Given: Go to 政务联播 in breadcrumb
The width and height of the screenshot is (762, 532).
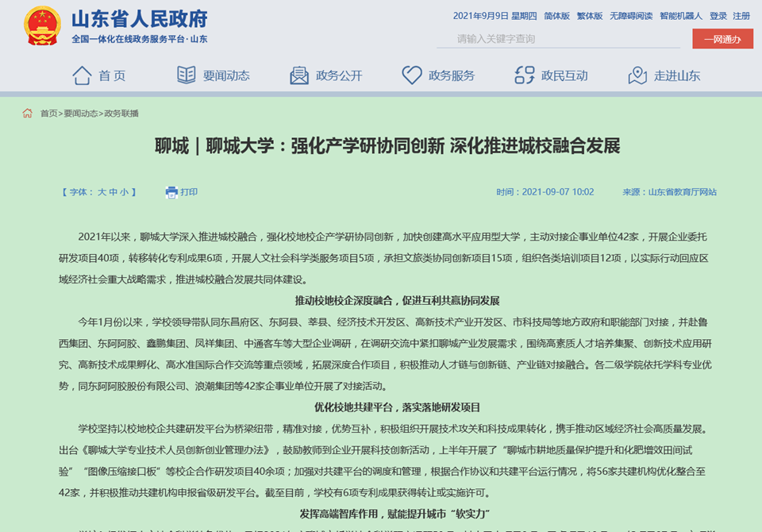Looking at the screenshot, I should tap(121, 114).
